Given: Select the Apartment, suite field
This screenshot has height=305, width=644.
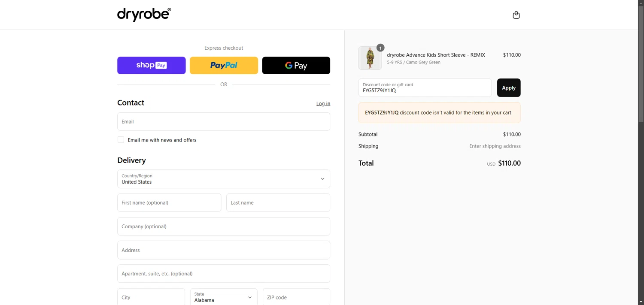Looking at the screenshot, I should coord(224,274).
